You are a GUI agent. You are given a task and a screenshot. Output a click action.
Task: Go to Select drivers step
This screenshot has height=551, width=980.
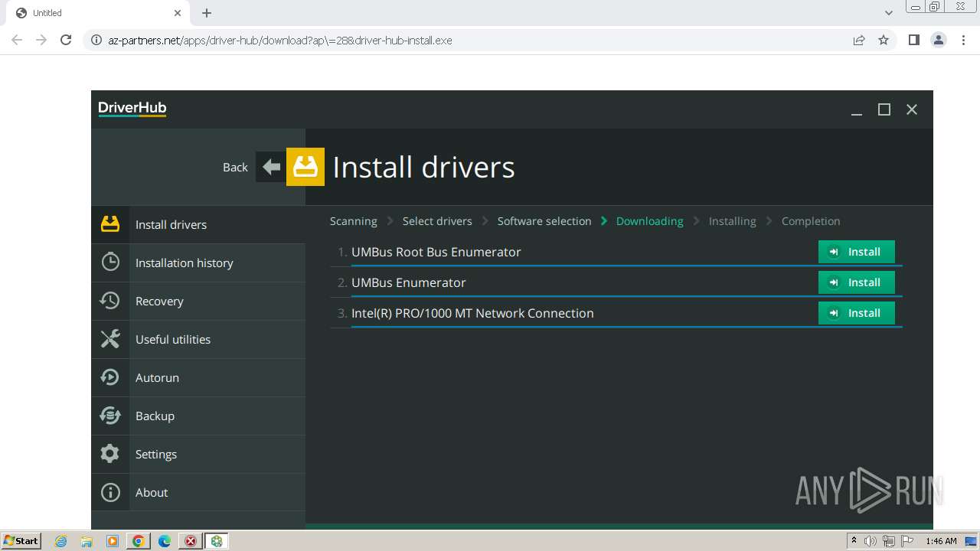pyautogui.click(x=437, y=221)
